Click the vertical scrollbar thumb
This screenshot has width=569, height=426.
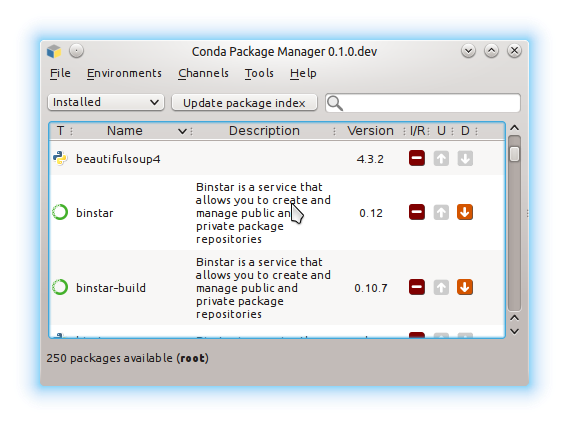[514, 154]
